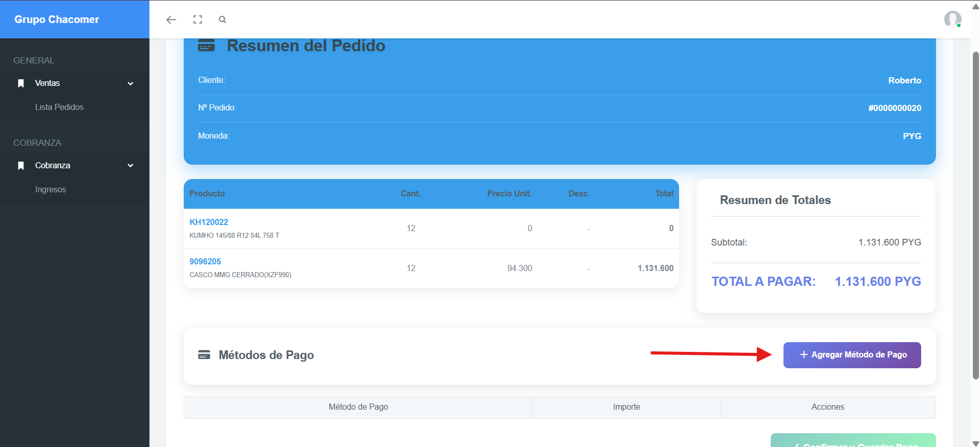
Task: Click the Métodos de Pago card icon
Action: (204, 355)
